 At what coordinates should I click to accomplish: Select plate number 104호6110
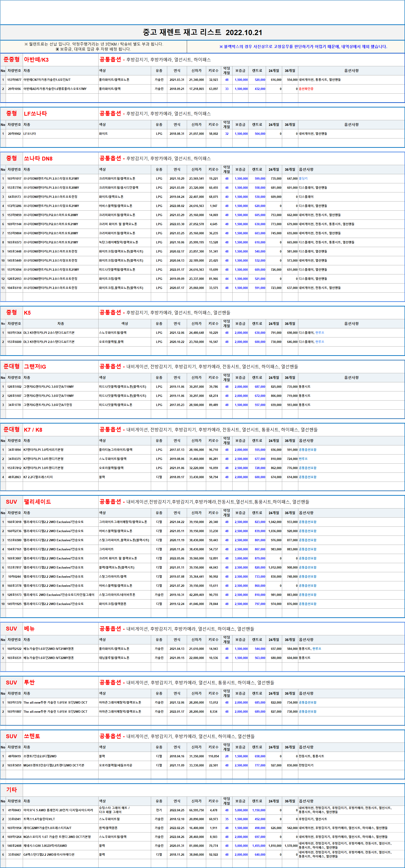pos(14,288)
